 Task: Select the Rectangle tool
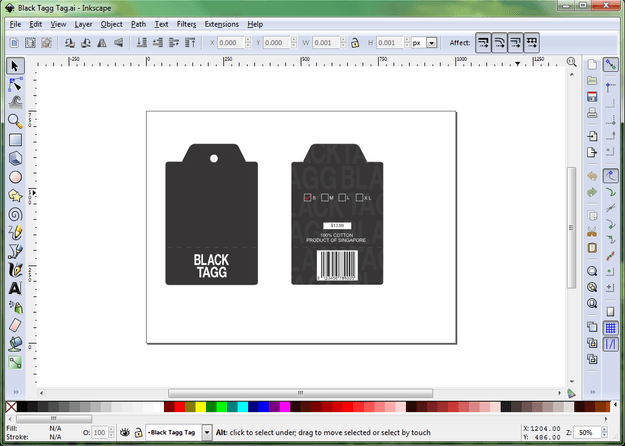15,140
